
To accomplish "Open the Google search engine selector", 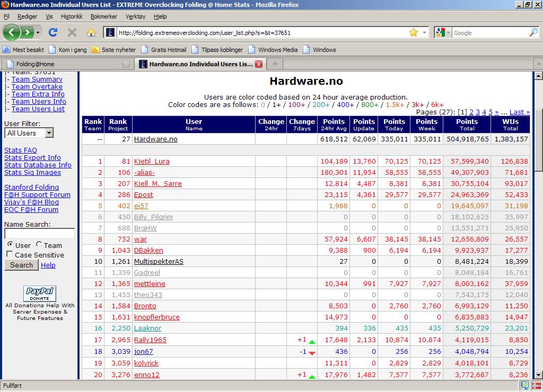I will click(x=443, y=32).
